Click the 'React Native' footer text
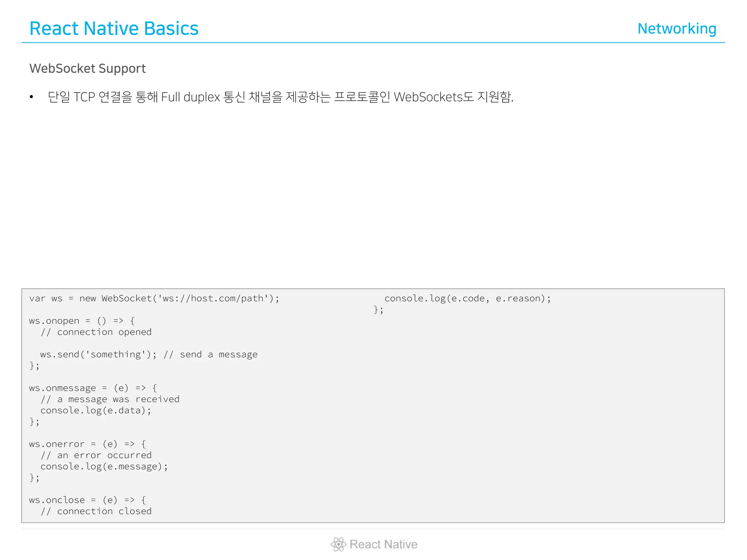 coord(383,544)
